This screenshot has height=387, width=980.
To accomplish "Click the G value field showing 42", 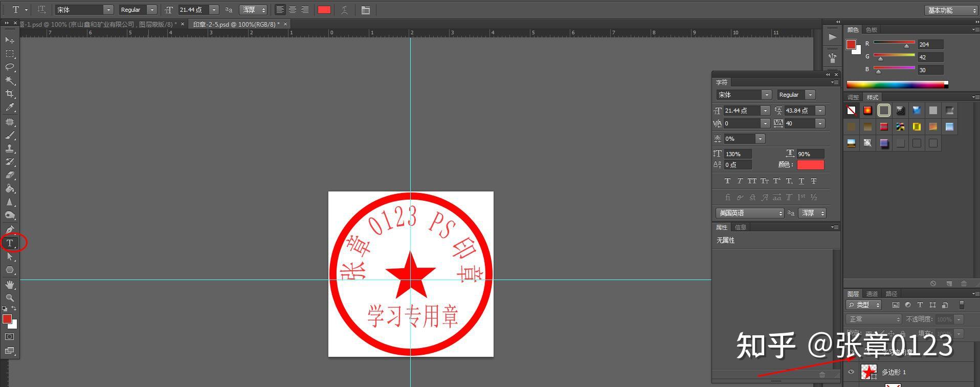I will tap(930, 57).
